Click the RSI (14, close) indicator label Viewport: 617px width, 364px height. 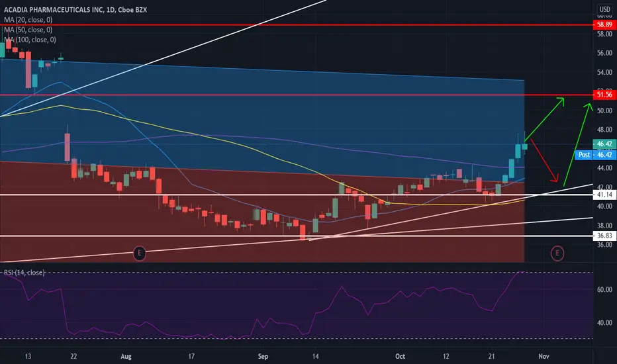pos(24,273)
